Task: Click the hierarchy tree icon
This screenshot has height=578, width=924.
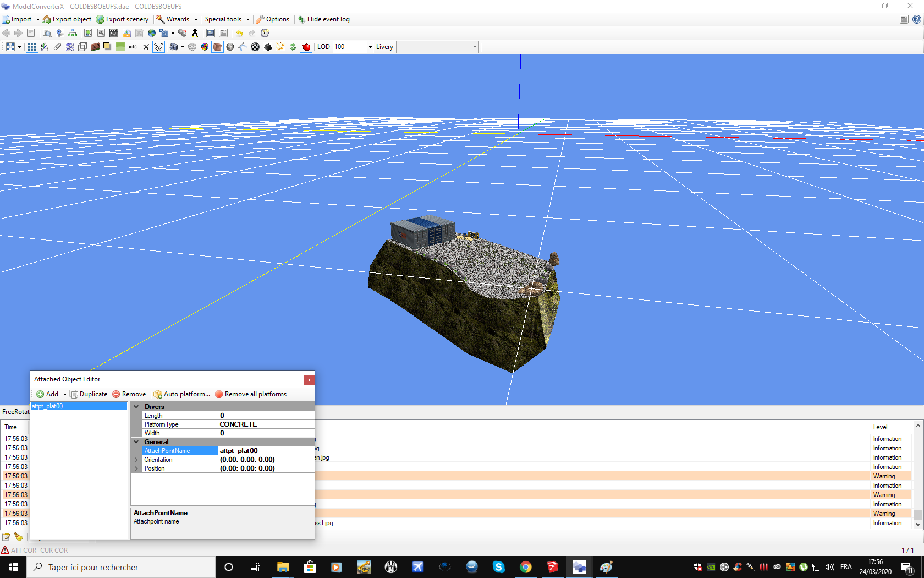Action: (x=73, y=33)
